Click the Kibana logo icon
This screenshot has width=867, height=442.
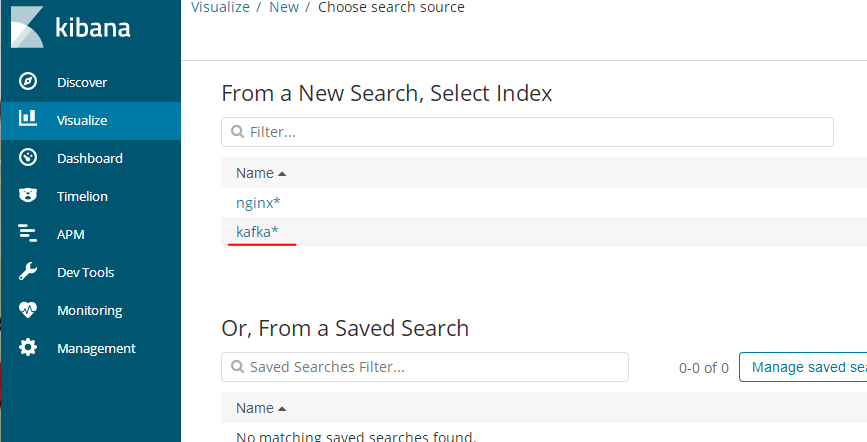point(27,27)
